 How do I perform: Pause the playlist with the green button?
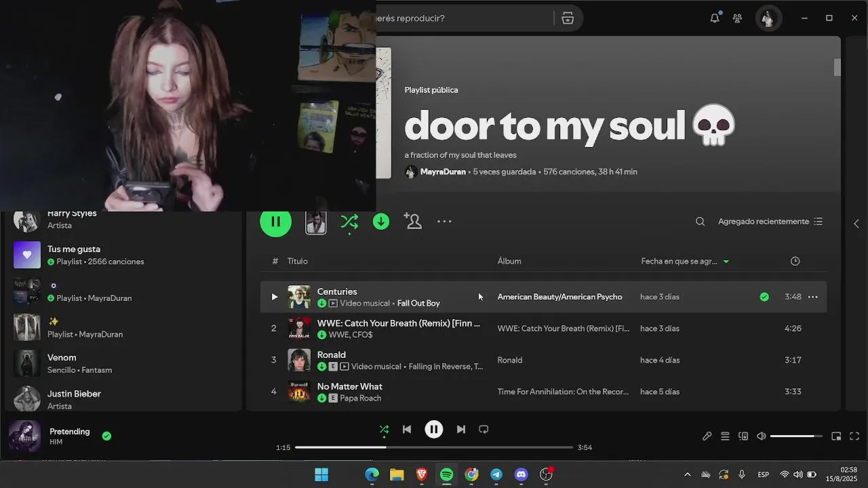[x=275, y=221]
